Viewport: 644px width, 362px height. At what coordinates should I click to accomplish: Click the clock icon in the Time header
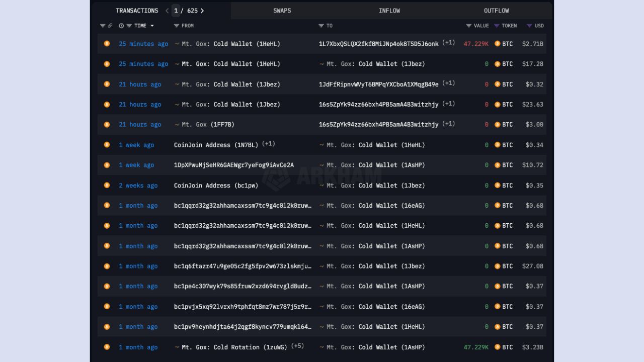click(121, 26)
